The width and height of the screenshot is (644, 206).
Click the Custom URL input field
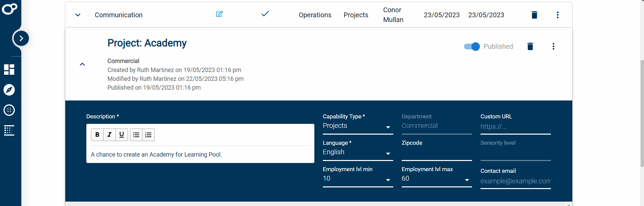coord(515,127)
